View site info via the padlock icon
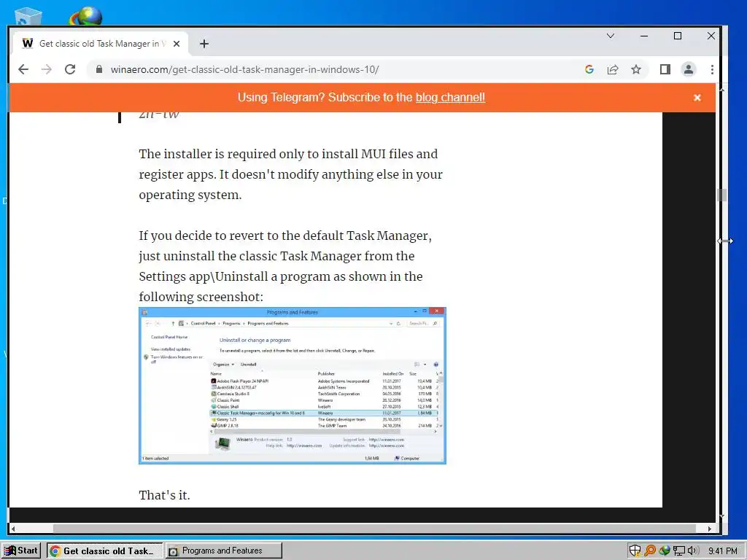This screenshot has width=747, height=560. [x=99, y=69]
